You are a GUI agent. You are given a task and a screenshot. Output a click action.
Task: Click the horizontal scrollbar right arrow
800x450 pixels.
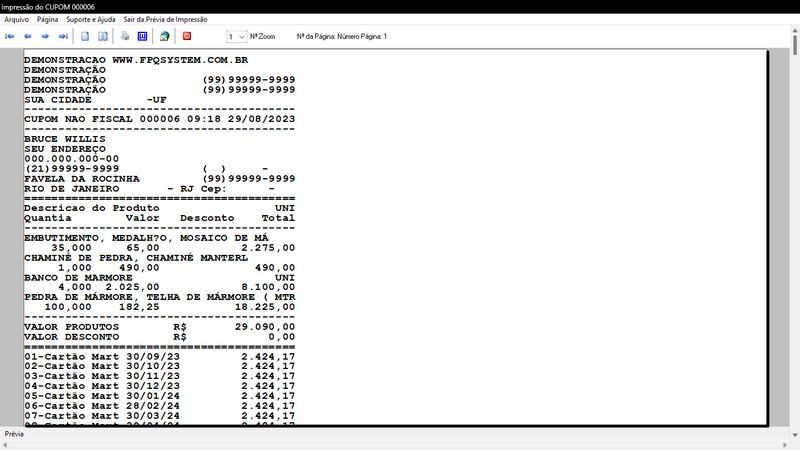click(786, 445)
